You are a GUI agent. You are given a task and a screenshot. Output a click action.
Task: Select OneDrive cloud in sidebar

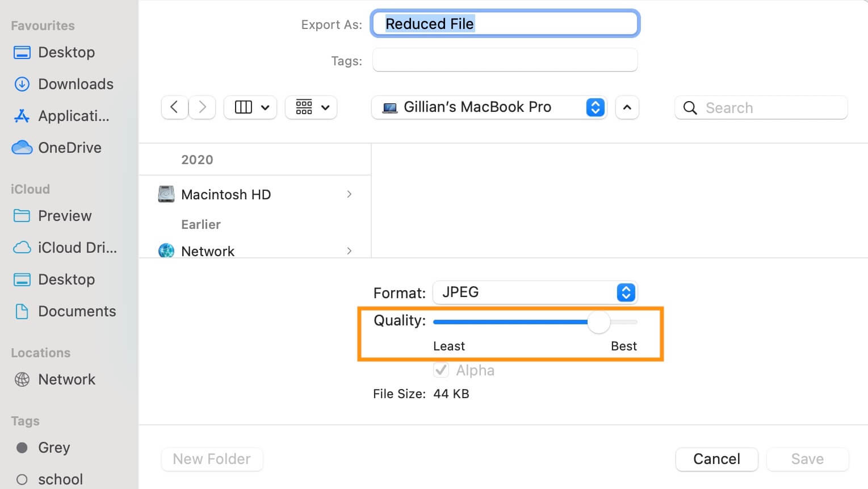(57, 148)
